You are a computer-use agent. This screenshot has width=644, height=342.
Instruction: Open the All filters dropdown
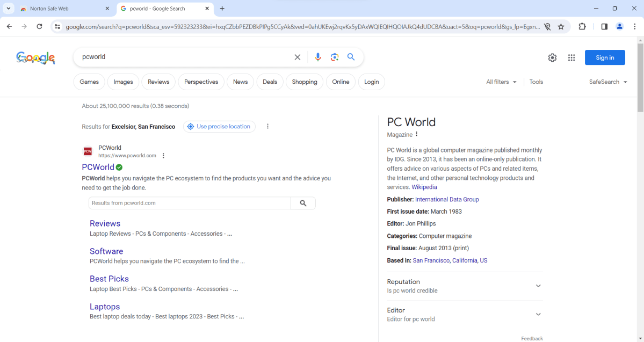coord(501,82)
